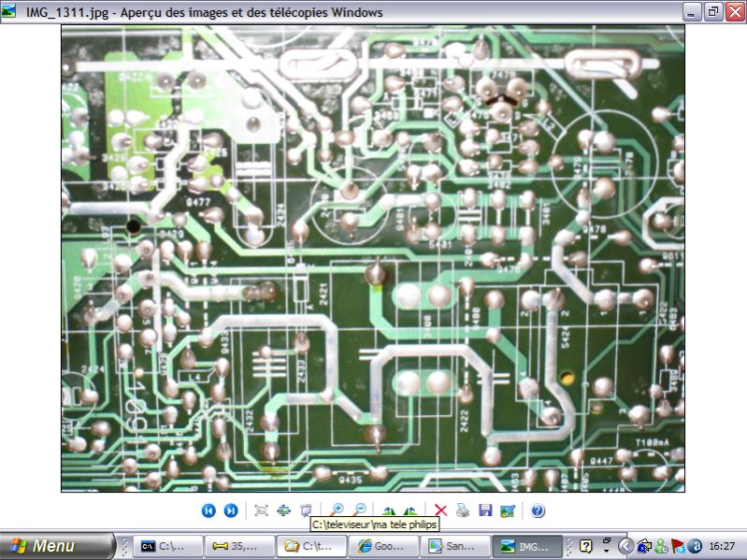Save a copy using the floppy disk icon
The width and height of the screenshot is (747, 560).
(485, 510)
